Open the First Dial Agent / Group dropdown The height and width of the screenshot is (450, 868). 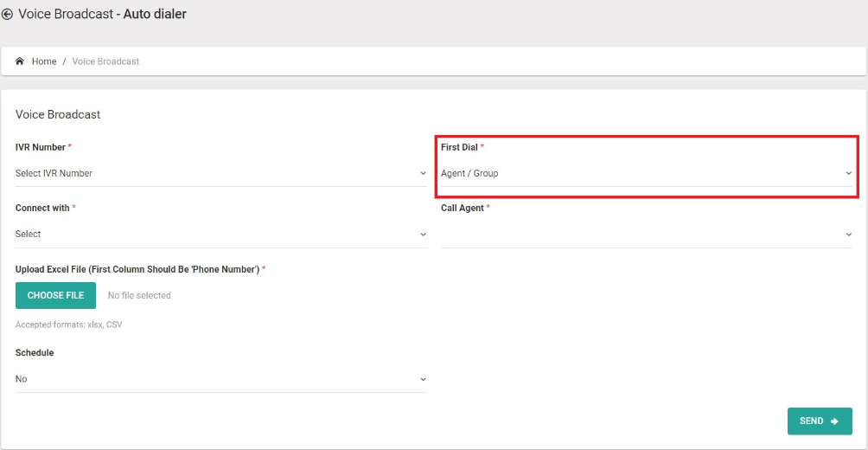[647, 173]
